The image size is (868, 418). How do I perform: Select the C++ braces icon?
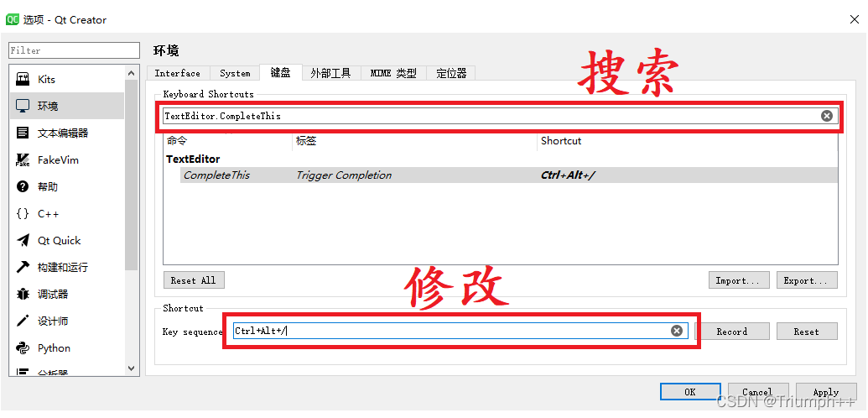(23, 214)
